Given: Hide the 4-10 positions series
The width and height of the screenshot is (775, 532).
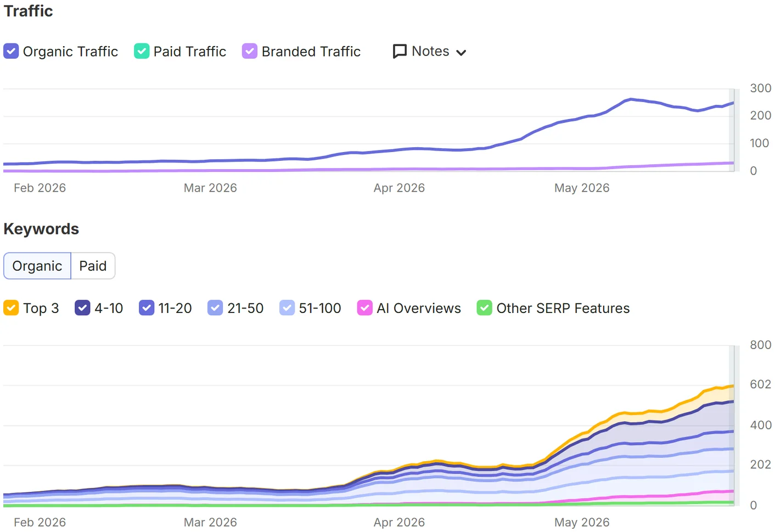Looking at the screenshot, I should coord(82,308).
